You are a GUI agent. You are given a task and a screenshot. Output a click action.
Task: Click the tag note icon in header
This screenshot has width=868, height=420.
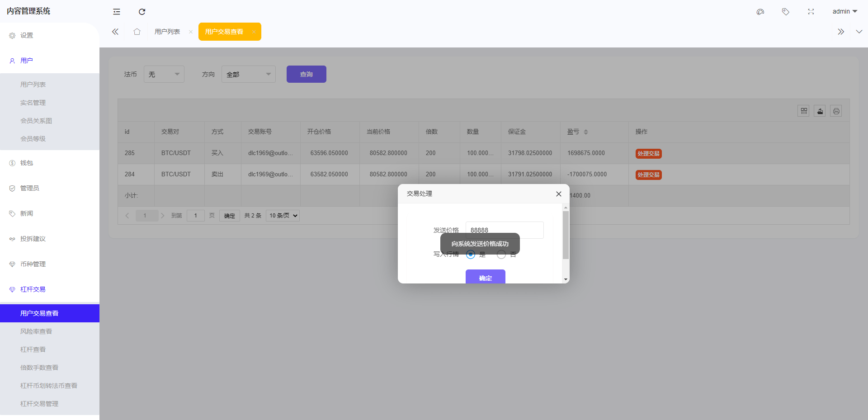click(786, 12)
